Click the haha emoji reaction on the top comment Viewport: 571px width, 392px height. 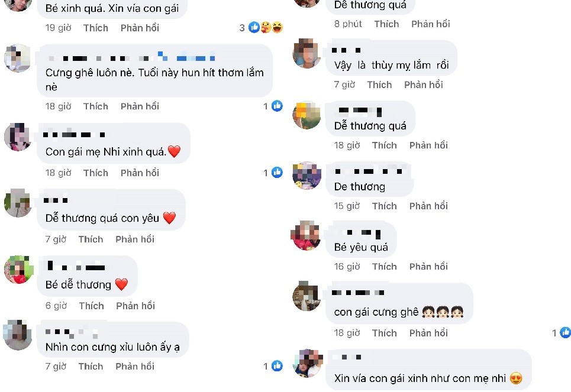pos(278,27)
